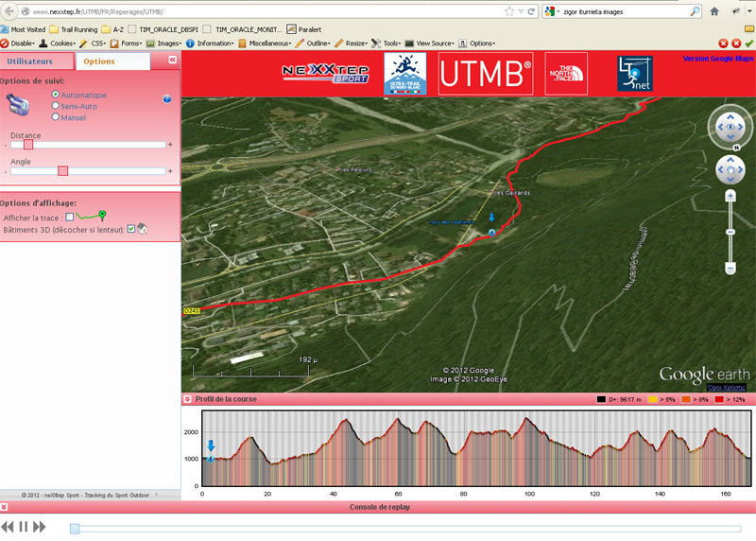Click the Google Earth zoom-out minus button

[x=730, y=269]
